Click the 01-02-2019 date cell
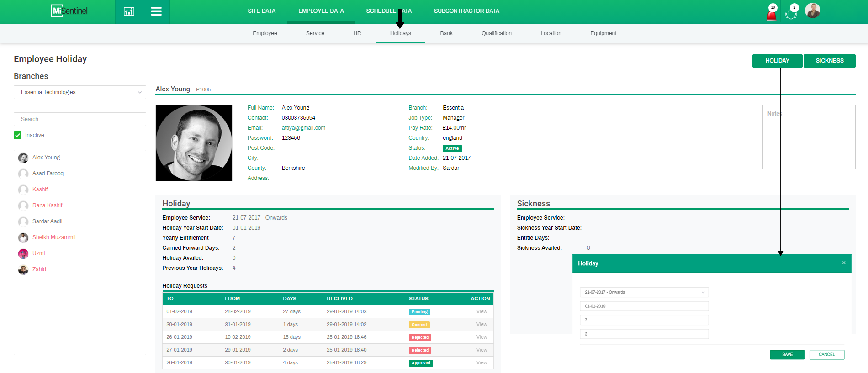This screenshot has width=868, height=373. click(179, 312)
